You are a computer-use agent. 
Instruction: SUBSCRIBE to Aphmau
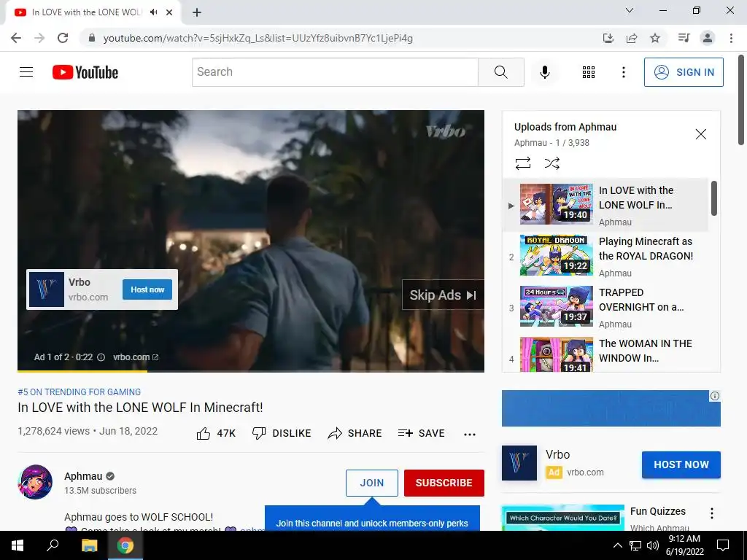coord(444,483)
